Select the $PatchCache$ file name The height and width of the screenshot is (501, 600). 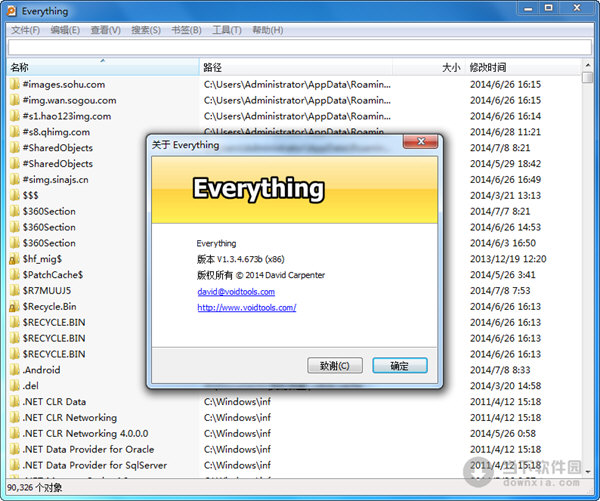[53, 275]
